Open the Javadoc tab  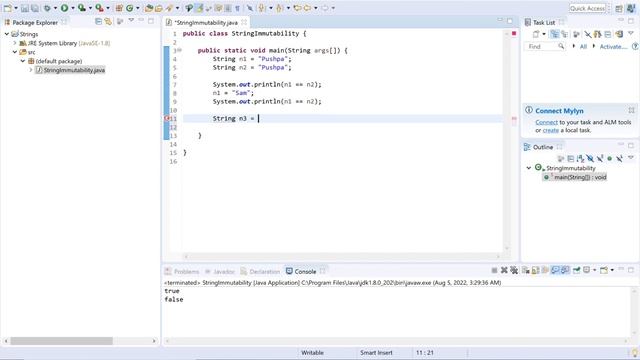pos(220,271)
